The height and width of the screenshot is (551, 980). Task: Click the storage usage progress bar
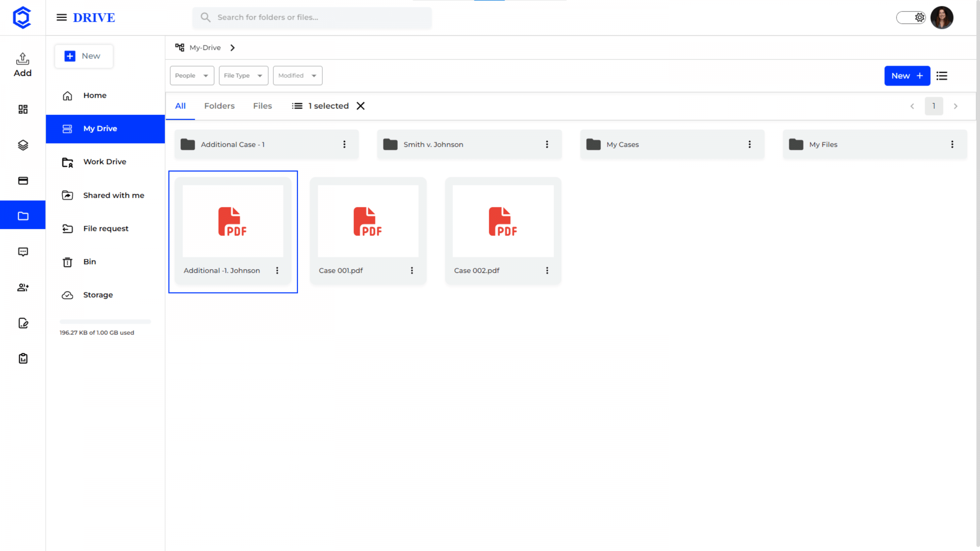105,322
